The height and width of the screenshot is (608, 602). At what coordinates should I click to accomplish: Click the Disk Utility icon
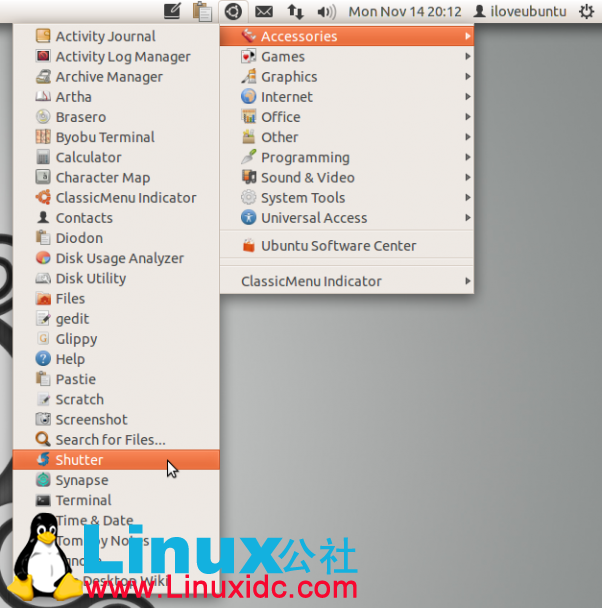pyautogui.click(x=43, y=278)
